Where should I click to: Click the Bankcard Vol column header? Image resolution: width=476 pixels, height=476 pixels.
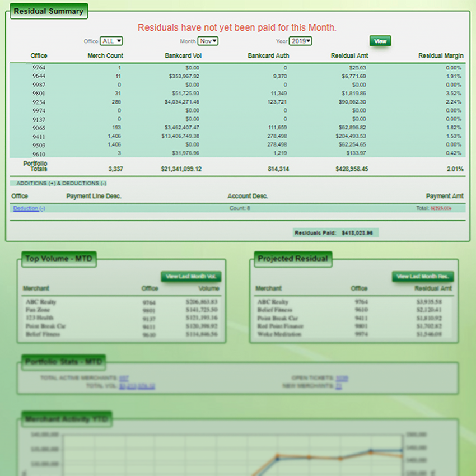click(183, 56)
